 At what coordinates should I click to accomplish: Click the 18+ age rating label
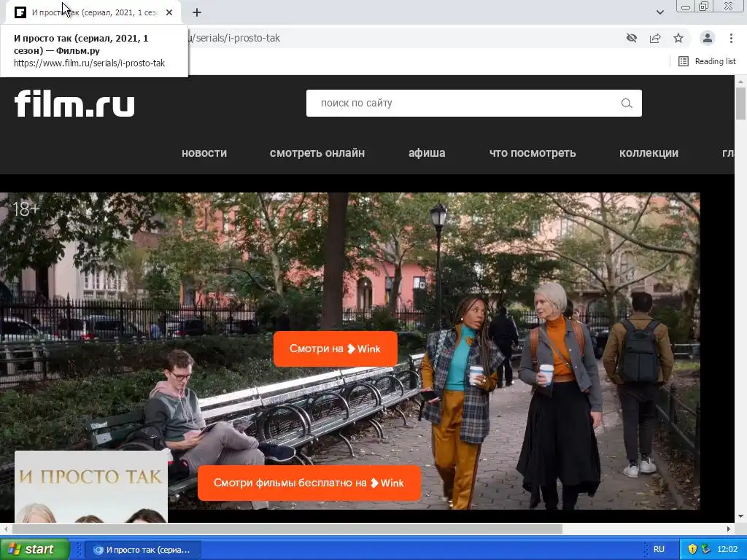coord(26,209)
